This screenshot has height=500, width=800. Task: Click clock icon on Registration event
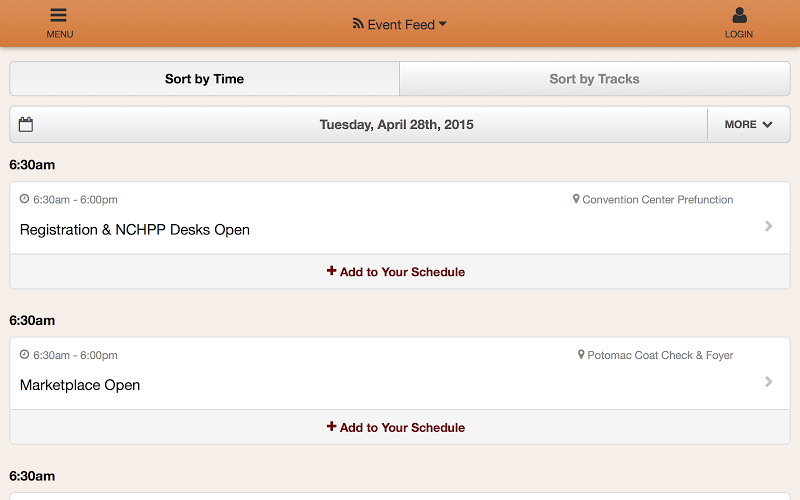click(25, 199)
